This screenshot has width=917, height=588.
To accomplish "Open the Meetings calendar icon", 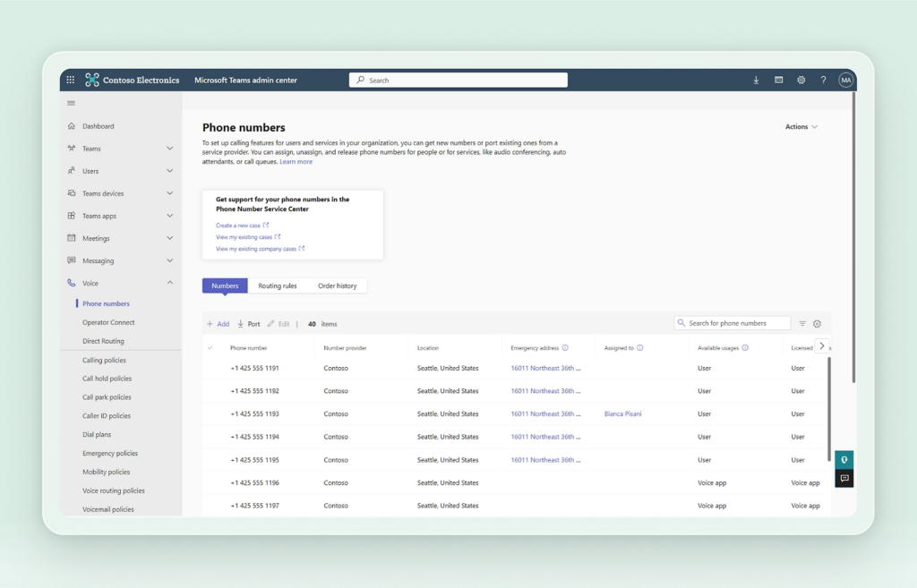I will [x=71, y=237].
